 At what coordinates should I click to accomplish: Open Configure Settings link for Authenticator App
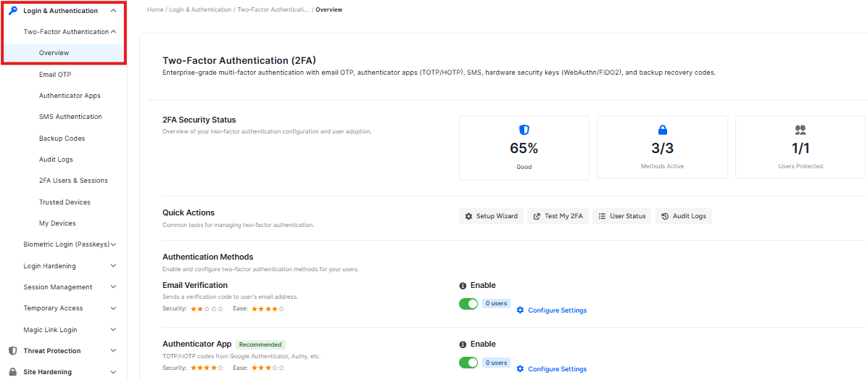point(557,369)
